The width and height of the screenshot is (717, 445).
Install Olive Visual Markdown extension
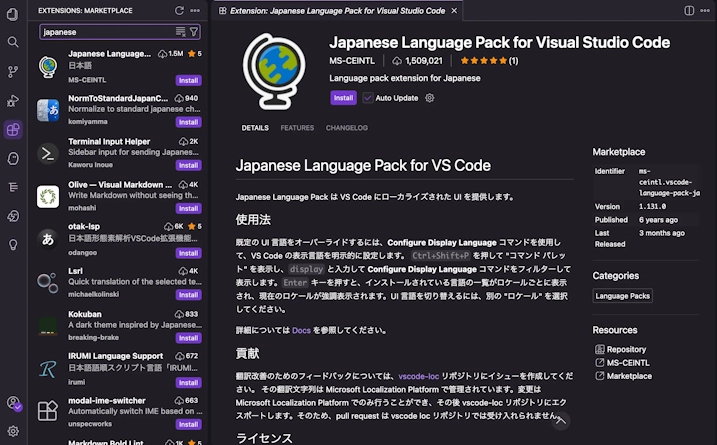point(188,209)
